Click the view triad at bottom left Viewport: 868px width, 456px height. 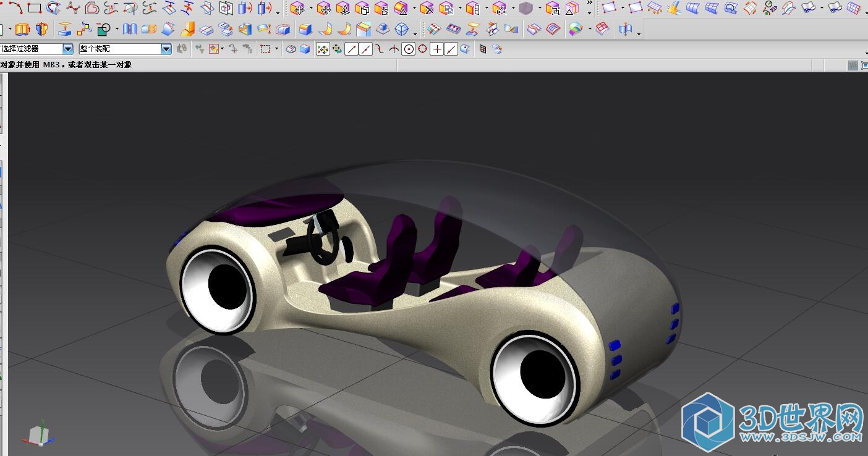pos(40,433)
